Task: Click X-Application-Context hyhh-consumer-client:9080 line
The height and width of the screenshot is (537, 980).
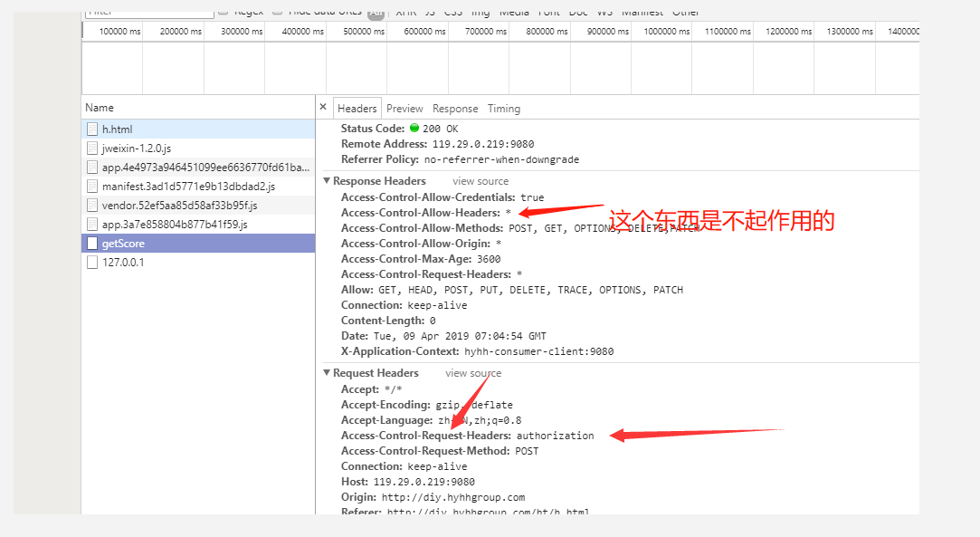Action: (477, 351)
